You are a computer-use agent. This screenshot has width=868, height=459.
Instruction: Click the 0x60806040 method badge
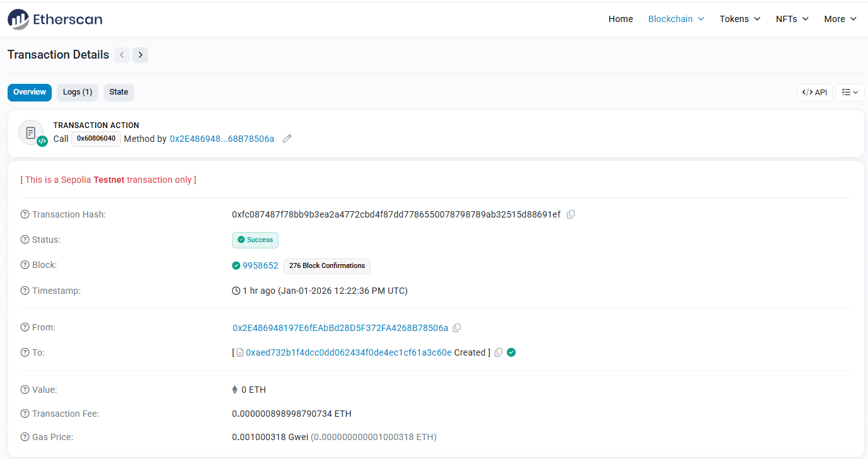point(96,139)
